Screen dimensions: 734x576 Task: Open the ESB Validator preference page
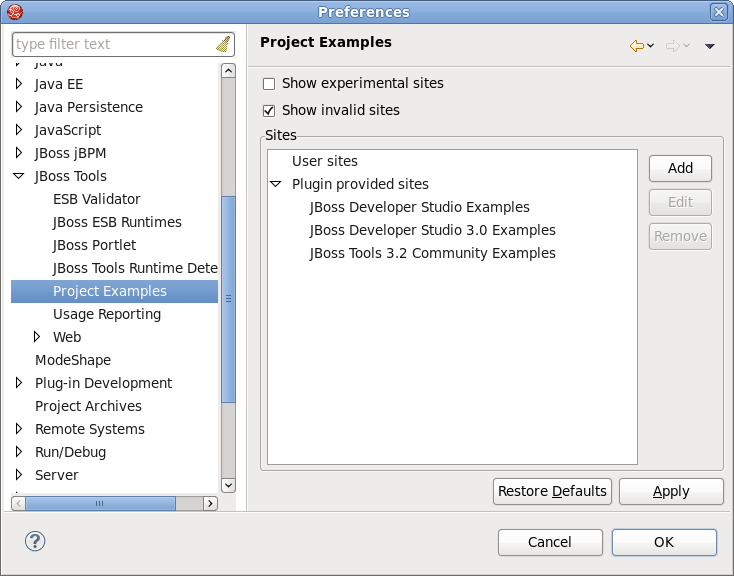tap(96, 199)
